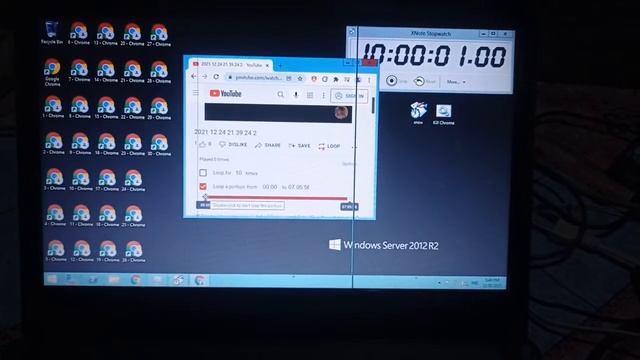Like the video with thumbs up
640x360 pixels.
point(202,144)
